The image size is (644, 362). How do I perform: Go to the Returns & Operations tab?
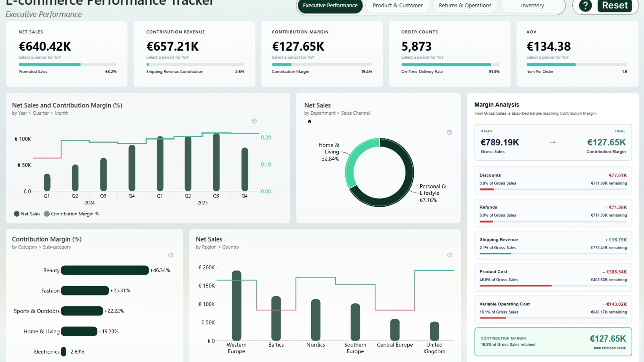pos(465,6)
